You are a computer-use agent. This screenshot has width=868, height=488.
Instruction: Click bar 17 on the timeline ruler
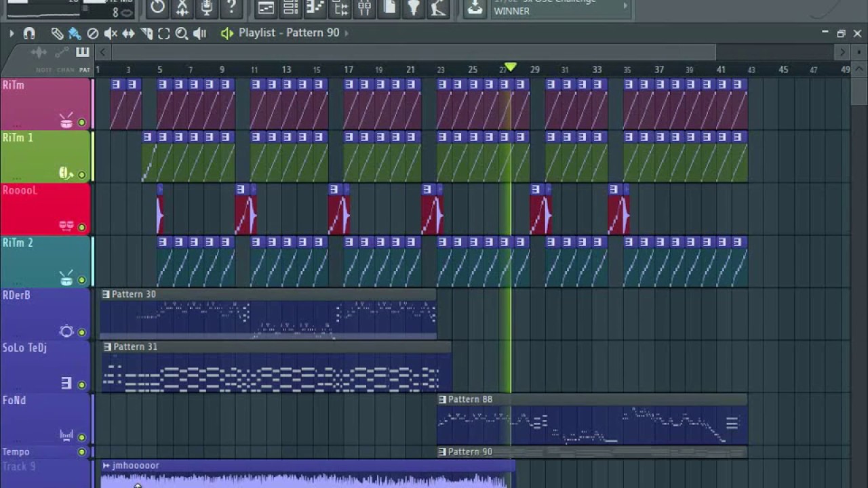point(348,70)
